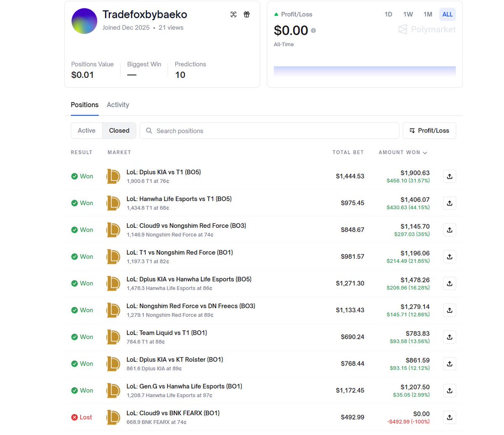
Task: Share the Team Liquid vs T1 result
Action: 449,337
